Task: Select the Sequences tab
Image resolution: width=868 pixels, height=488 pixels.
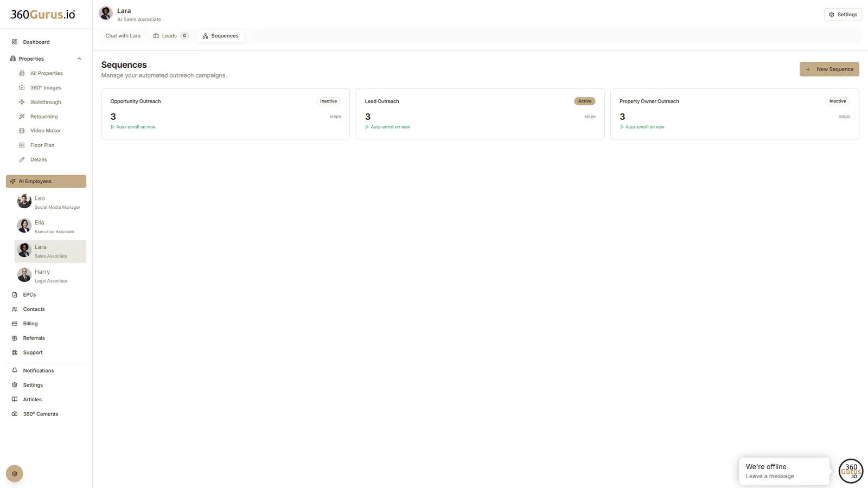Action: coord(220,36)
